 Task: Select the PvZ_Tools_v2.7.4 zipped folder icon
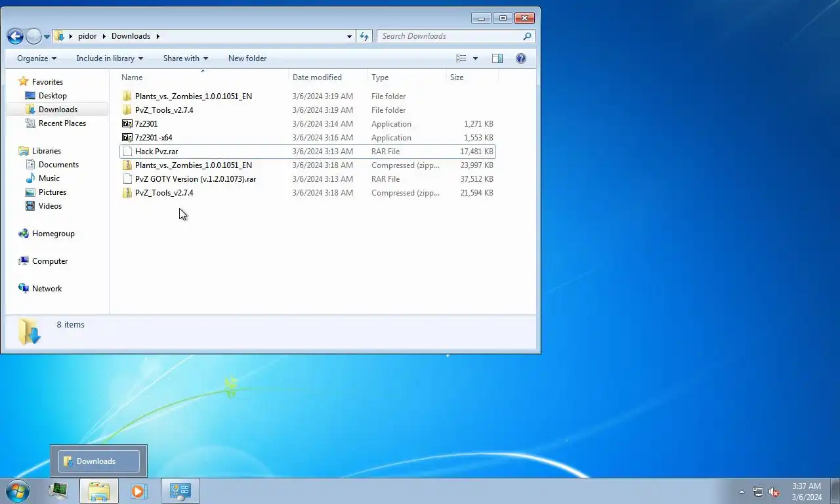click(x=127, y=193)
